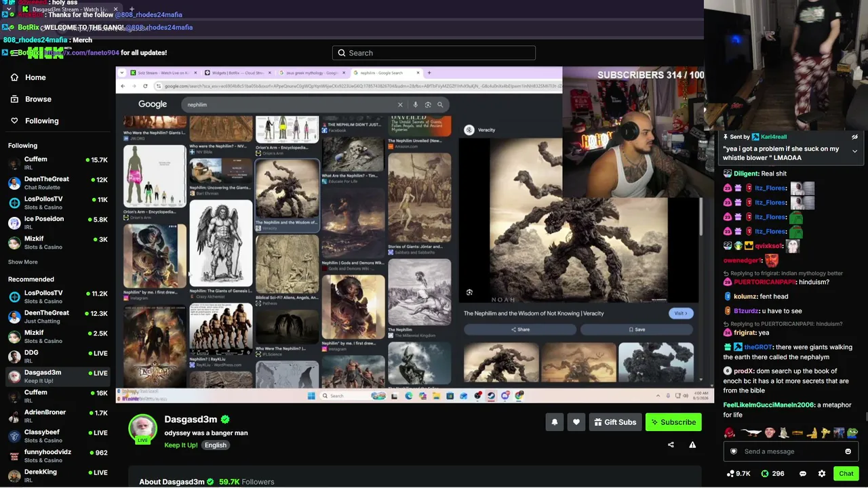This screenshot has width=868, height=488.
Task: Type in the Send a message box
Action: click(791, 451)
